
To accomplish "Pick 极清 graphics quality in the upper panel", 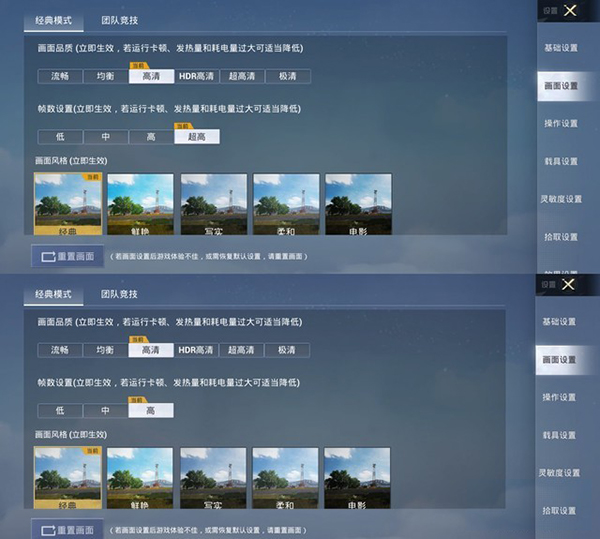I will point(286,76).
